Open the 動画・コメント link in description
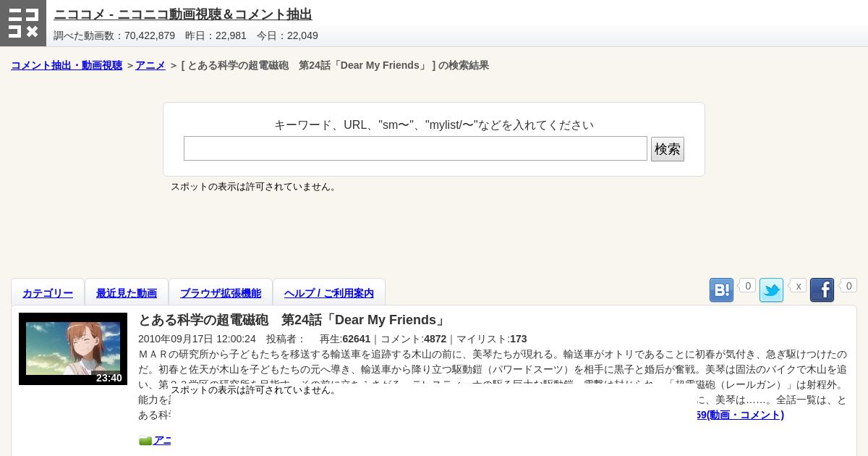Screen dimensions: 868x456 (740, 415)
